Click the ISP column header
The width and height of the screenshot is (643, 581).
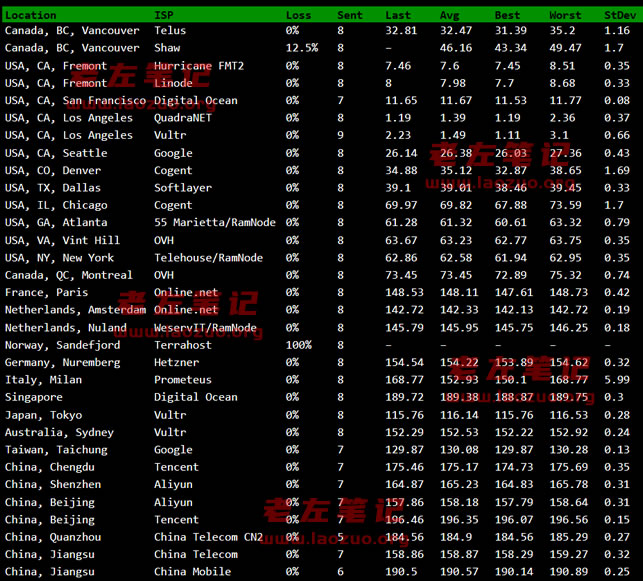pos(163,15)
